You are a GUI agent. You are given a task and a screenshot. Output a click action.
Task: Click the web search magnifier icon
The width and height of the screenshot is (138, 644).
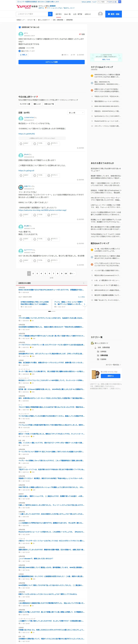pyautogui.click(x=120, y=2)
